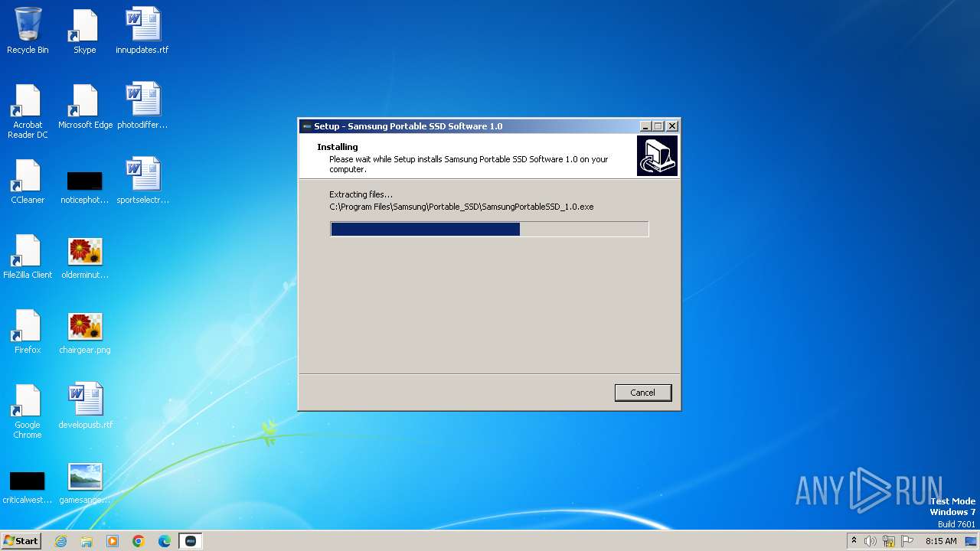The image size is (980, 551).
Task: Show hidden system tray icons
Action: tap(854, 541)
